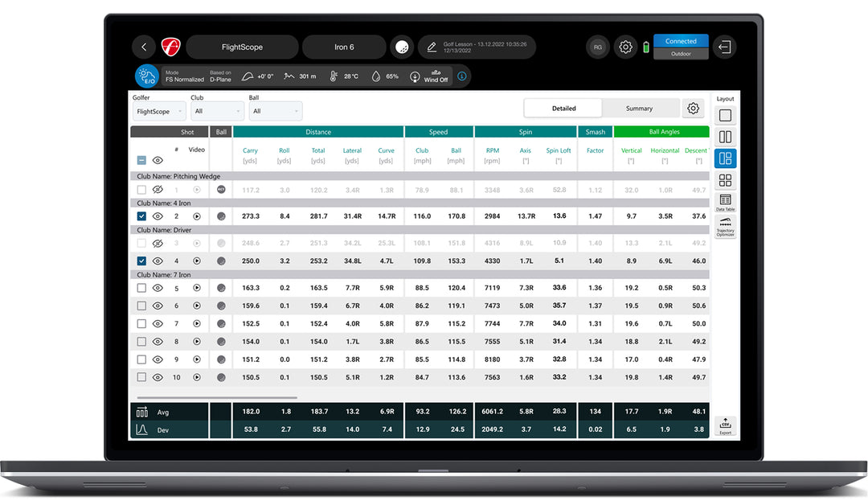Open the Ball filter dropdown
The width and height of the screenshot is (868, 501).
(x=276, y=111)
